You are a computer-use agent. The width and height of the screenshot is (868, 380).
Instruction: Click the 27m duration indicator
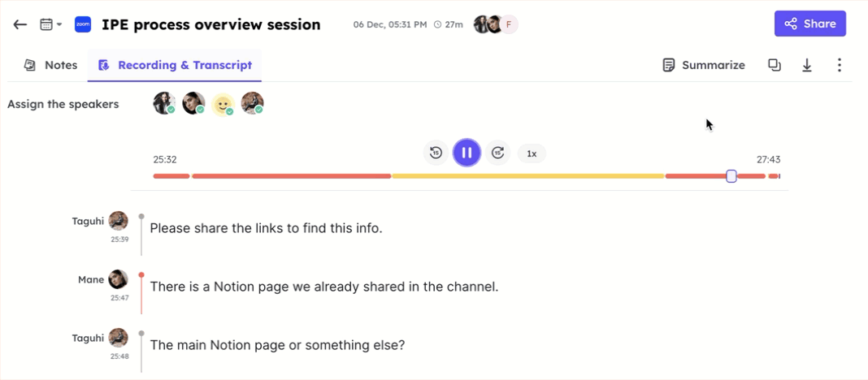(x=449, y=24)
